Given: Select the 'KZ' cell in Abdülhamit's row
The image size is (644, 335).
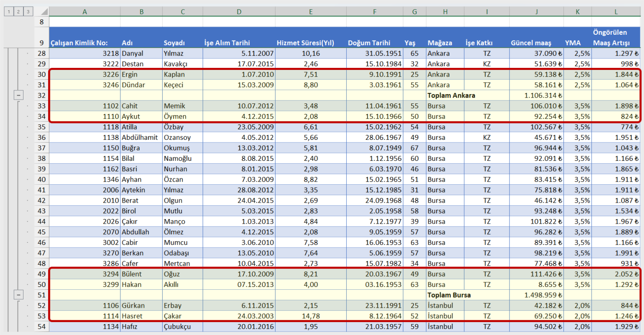Looking at the screenshot, I should 486,137.
